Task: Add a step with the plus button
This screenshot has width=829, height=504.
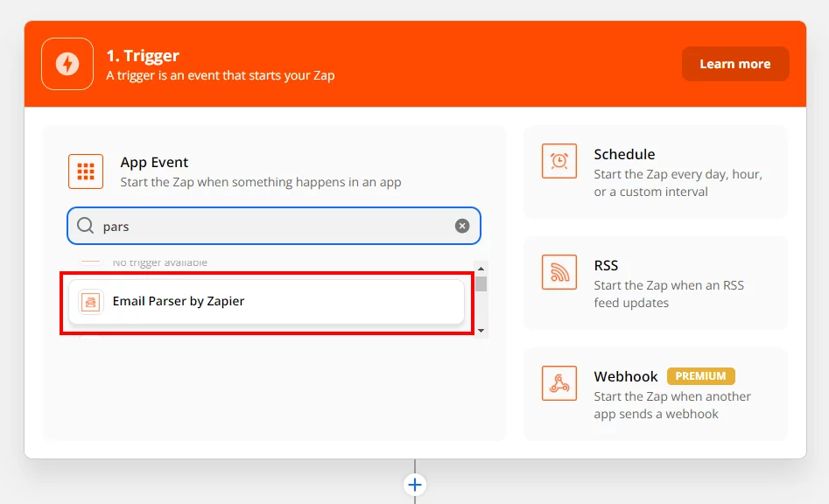Action: tap(415, 485)
